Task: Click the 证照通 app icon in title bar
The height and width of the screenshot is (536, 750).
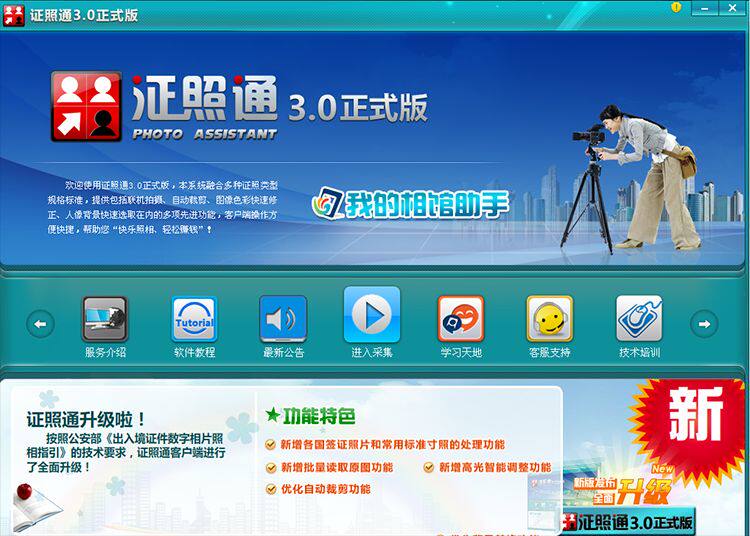Action: tap(13, 15)
